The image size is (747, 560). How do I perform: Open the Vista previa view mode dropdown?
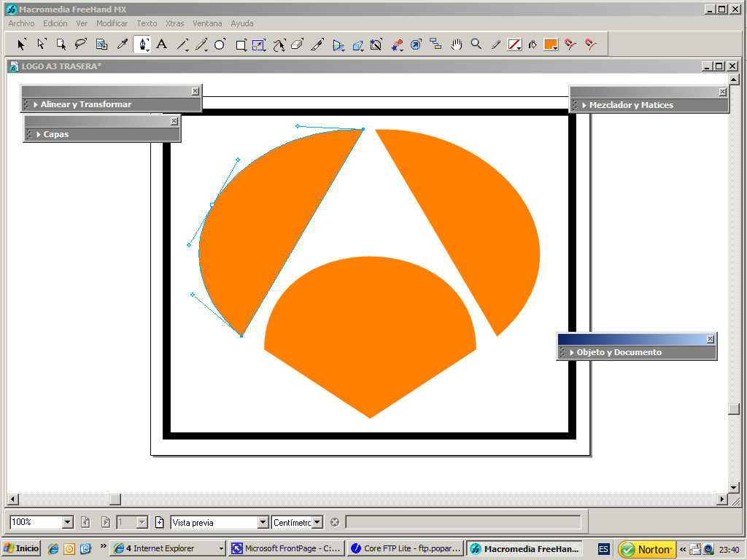point(263,522)
